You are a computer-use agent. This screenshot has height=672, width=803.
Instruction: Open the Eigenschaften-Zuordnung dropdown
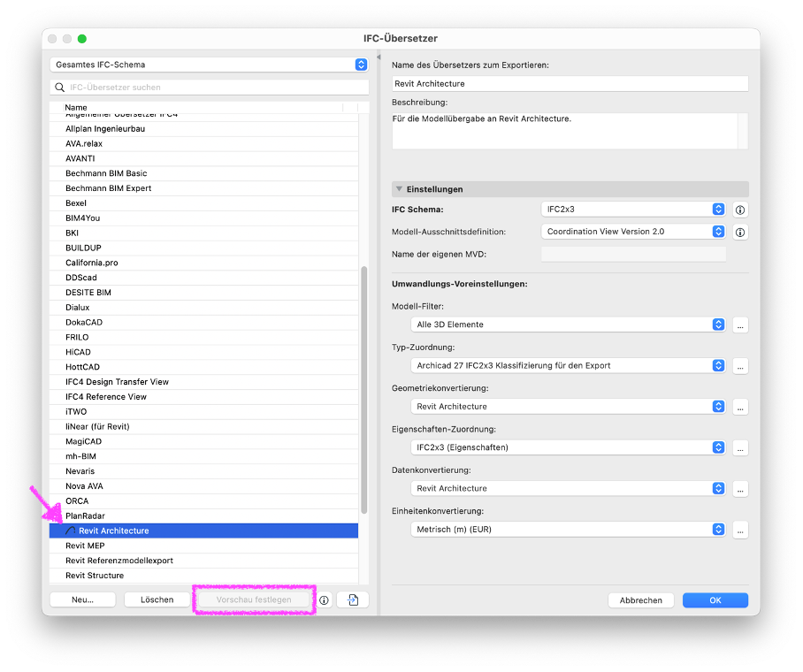pos(568,447)
